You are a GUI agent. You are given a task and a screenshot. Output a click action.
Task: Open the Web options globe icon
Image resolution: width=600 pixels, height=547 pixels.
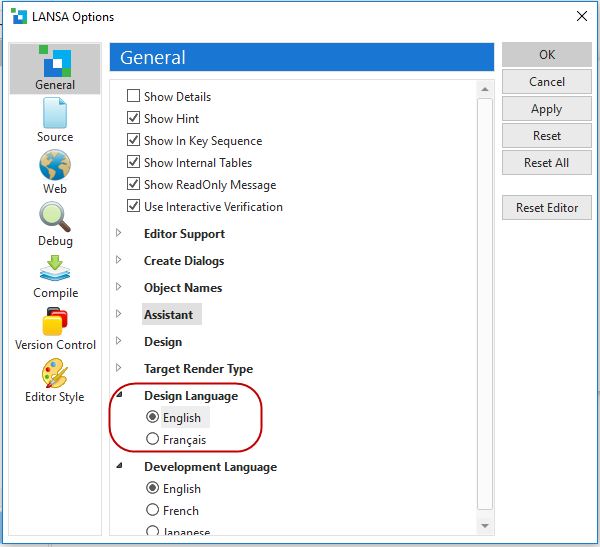pos(55,165)
